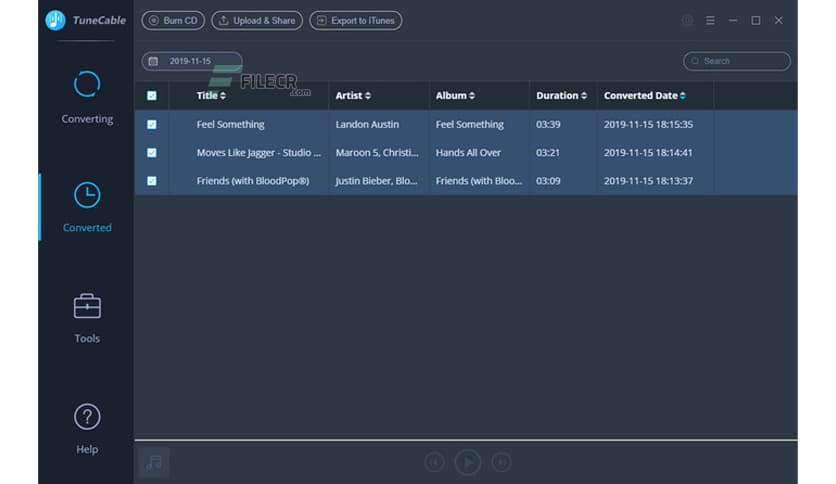Uncheck the Feel Something row checkbox

152,124
